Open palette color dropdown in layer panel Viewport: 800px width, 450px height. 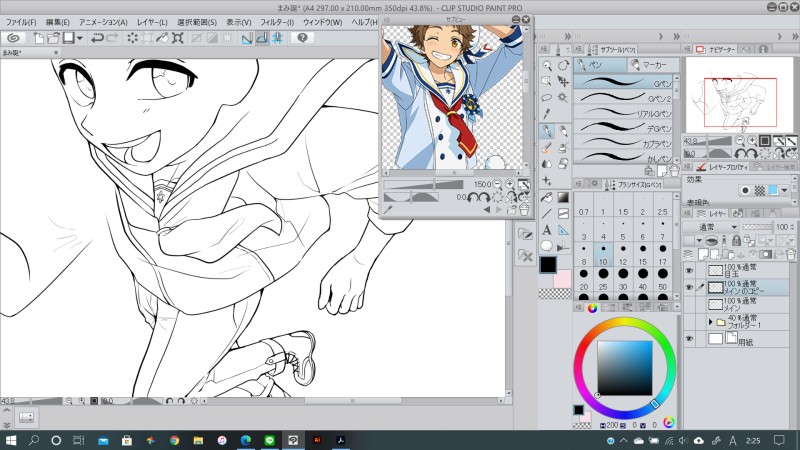pos(699,240)
